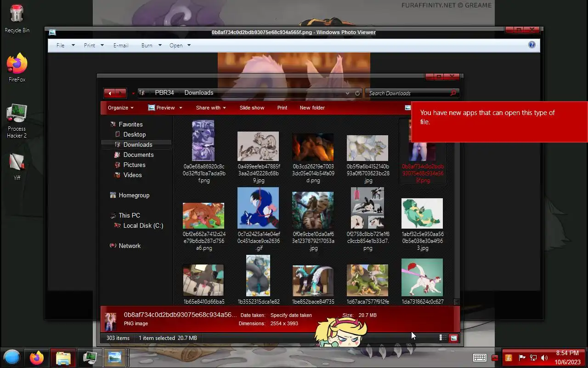Expand the Preview button's dropdown arrow
This screenshot has height=368, width=588.
pyautogui.click(x=181, y=108)
